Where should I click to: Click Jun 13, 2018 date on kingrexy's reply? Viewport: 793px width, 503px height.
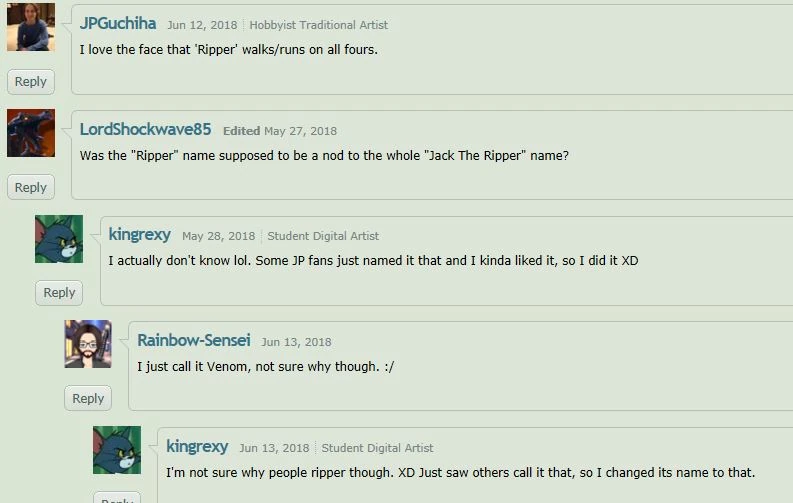coord(274,448)
